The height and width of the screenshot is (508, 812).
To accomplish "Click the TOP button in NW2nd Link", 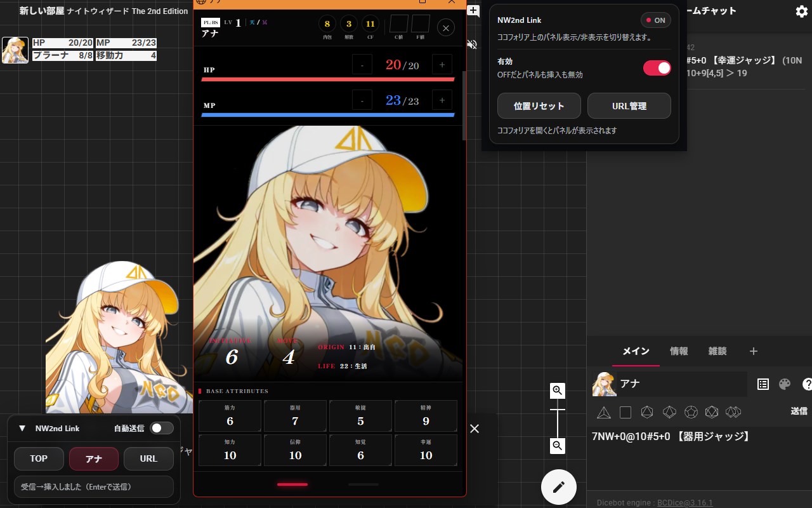I will coord(39,458).
